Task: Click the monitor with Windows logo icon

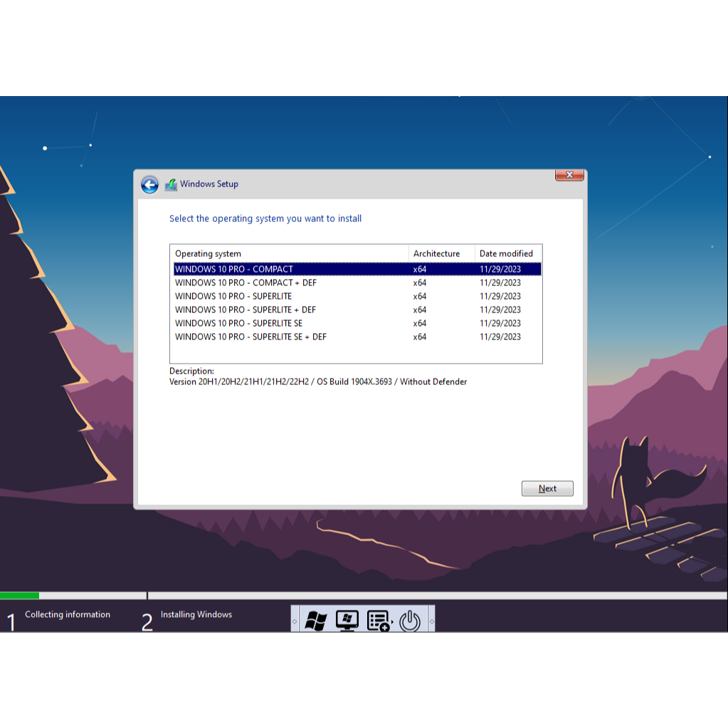Action: pos(347,621)
